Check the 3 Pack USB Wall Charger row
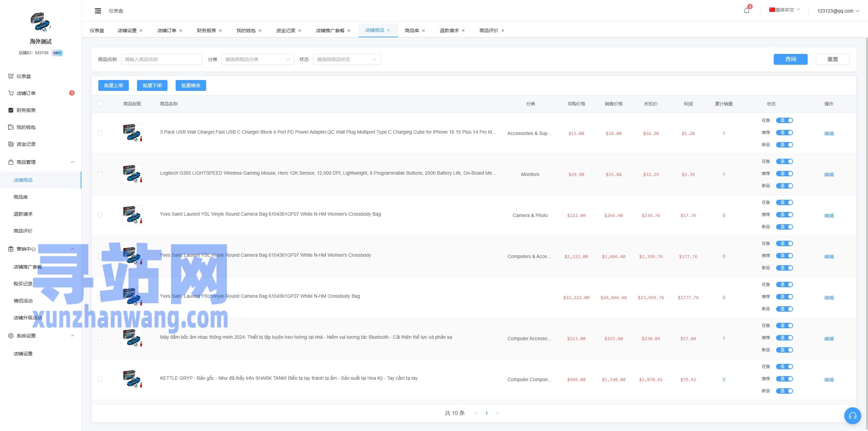The height and width of the screenshot is (431, 868). pos(100,133)
